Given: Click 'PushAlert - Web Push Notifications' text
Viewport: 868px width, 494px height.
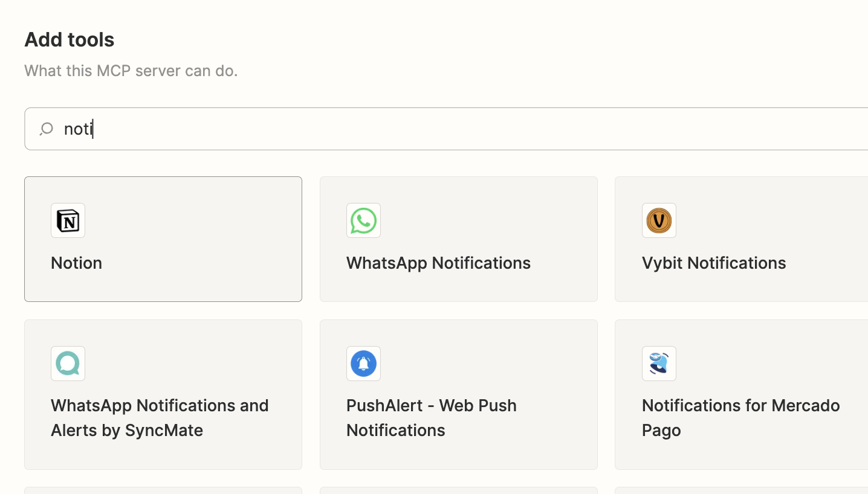Looking at the screenshot, I should tap(432, 418).
